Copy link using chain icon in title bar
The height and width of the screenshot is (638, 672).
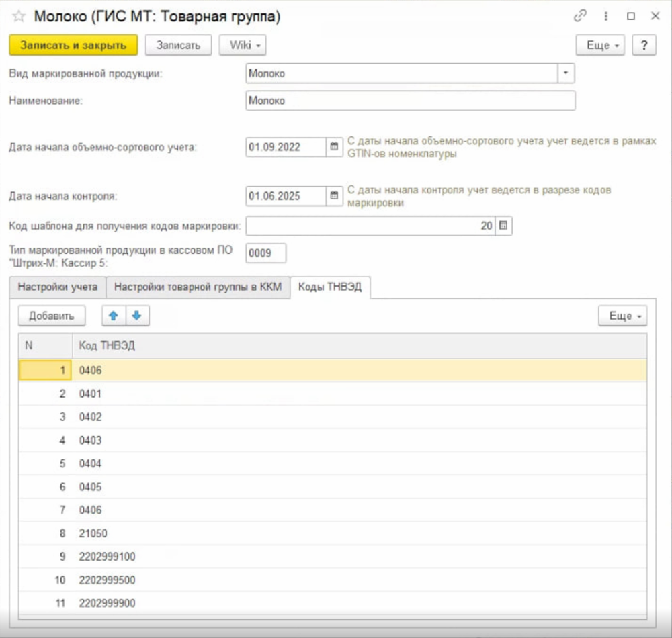pos(579,17)
